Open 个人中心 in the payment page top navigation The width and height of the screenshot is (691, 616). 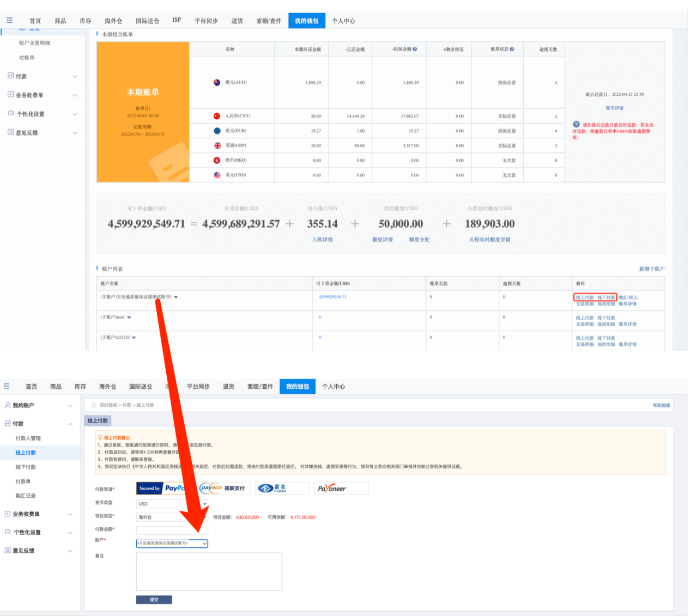[x=334, y=386]
